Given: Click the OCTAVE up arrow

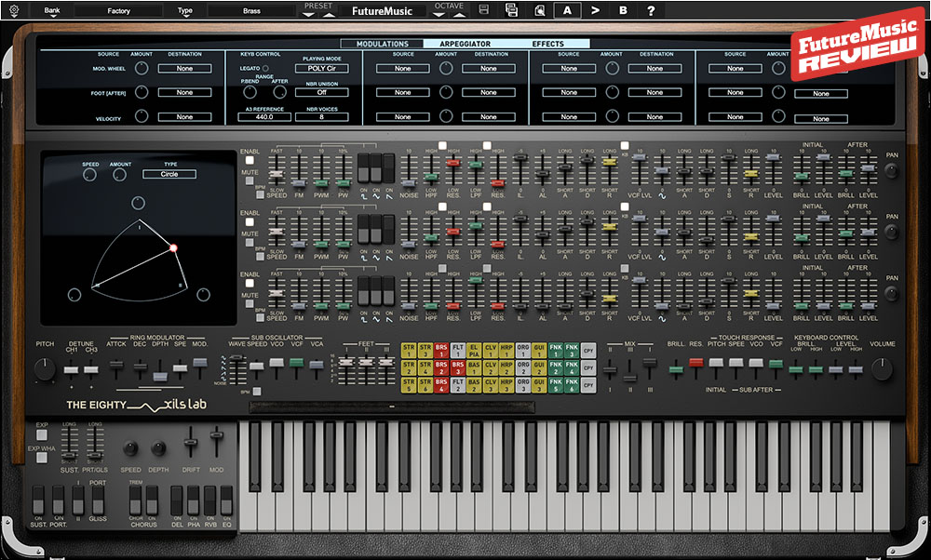Looking at the screenshot, I should (460, 14).
